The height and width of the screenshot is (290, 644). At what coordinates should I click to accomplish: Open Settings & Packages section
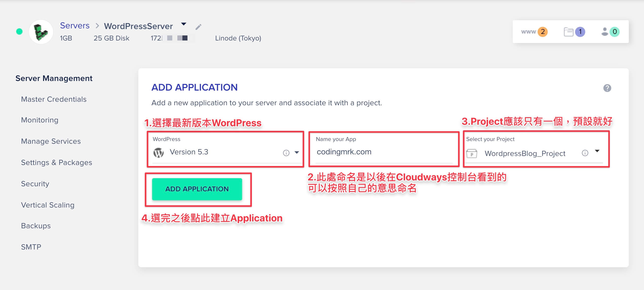coord(57,162)
